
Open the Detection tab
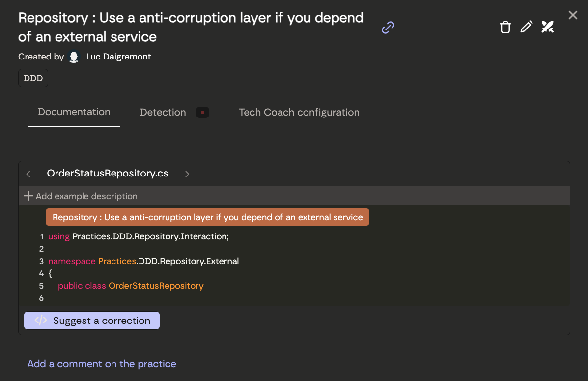163,113
